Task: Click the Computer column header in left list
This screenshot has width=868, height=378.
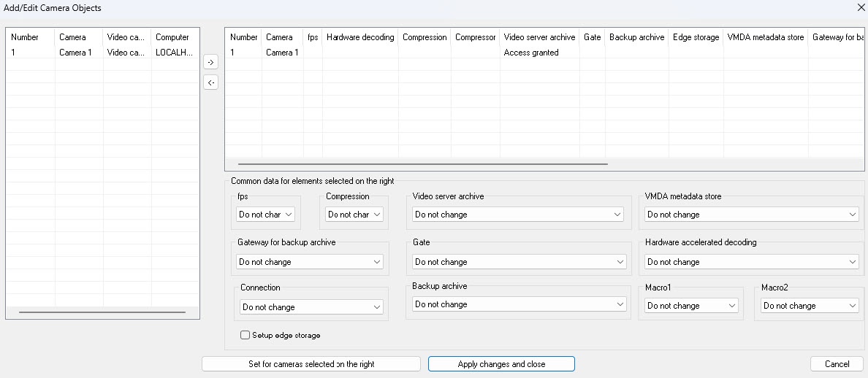Action: point(172,37)
